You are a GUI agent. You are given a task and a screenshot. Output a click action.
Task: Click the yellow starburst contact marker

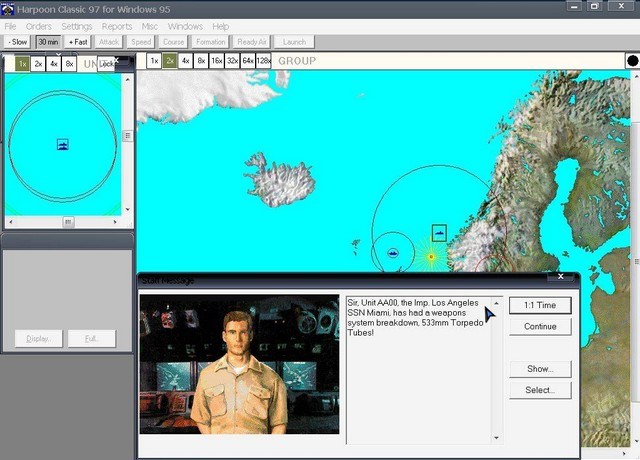point(431,257)
